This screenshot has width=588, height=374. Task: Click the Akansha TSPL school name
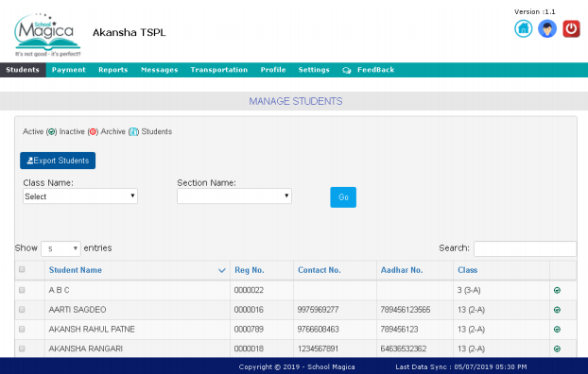pos(129,33)
